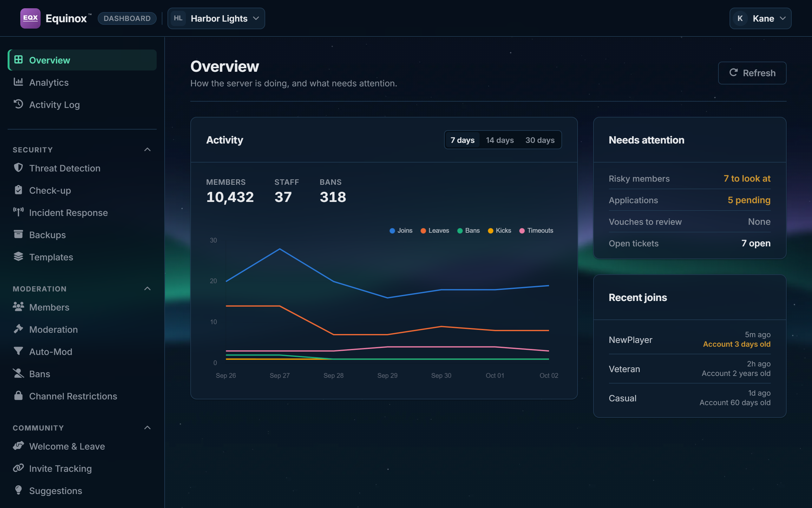Open the 5 pending applications link
This screenshot has width=812, height=508.
click(749, 200)
